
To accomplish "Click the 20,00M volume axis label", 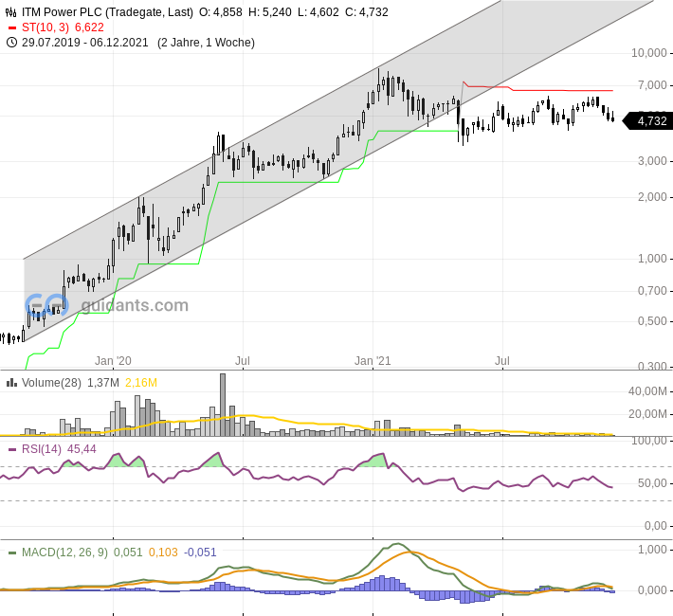I will click(x=647, y=414).
